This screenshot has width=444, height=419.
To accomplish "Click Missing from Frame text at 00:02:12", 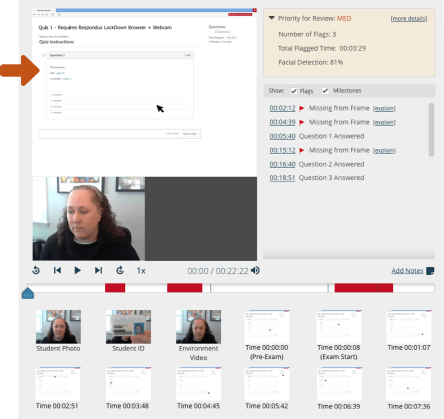I will tap(339, 108).
